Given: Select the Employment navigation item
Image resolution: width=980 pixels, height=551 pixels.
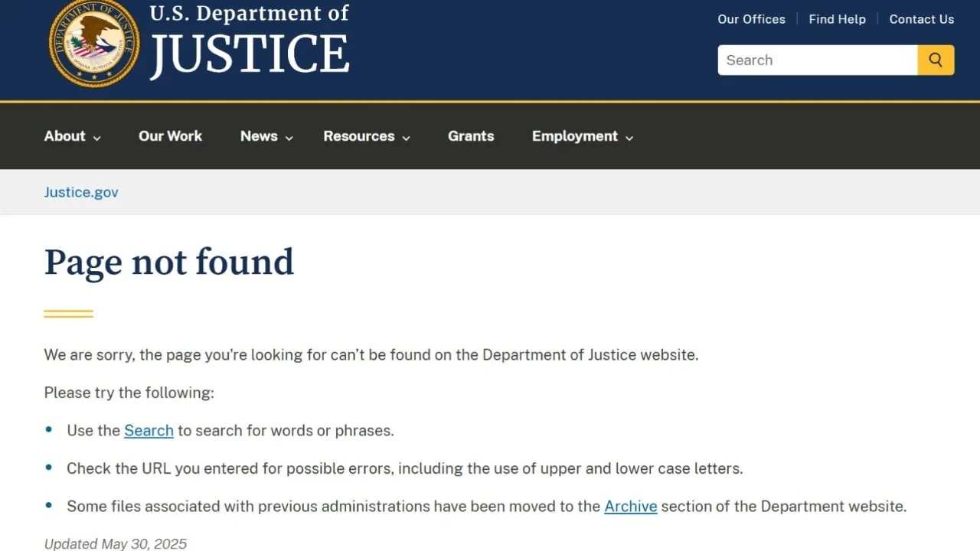Looking at the screenshot, I should pyautogui.click(x=574, y=136).
